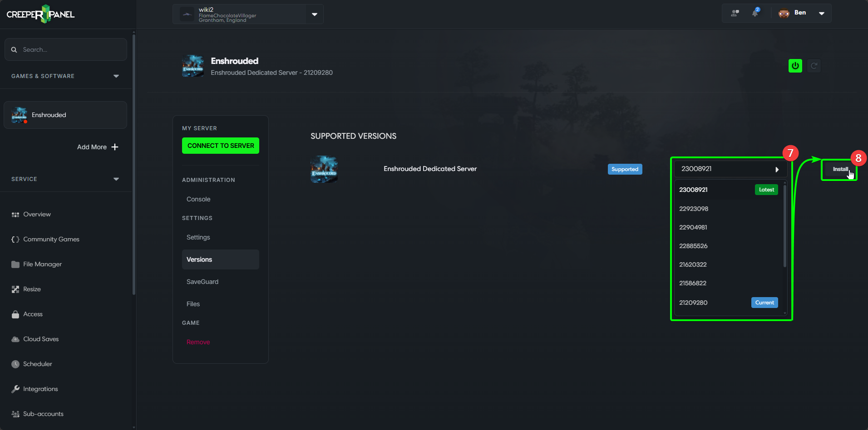Click the restart server icon
Screen dimensions: 868x430
click(814, 66)
